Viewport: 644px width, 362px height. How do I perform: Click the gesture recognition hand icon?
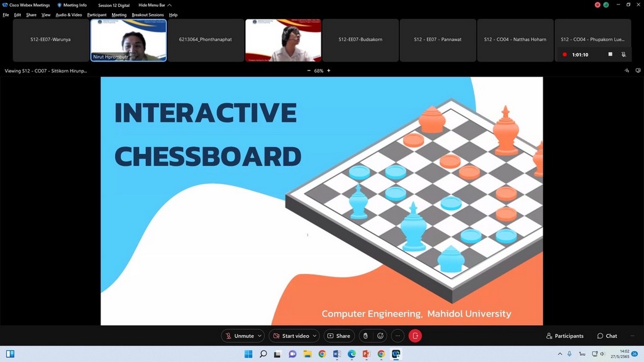pyautogui.click(x=365, y=336)
